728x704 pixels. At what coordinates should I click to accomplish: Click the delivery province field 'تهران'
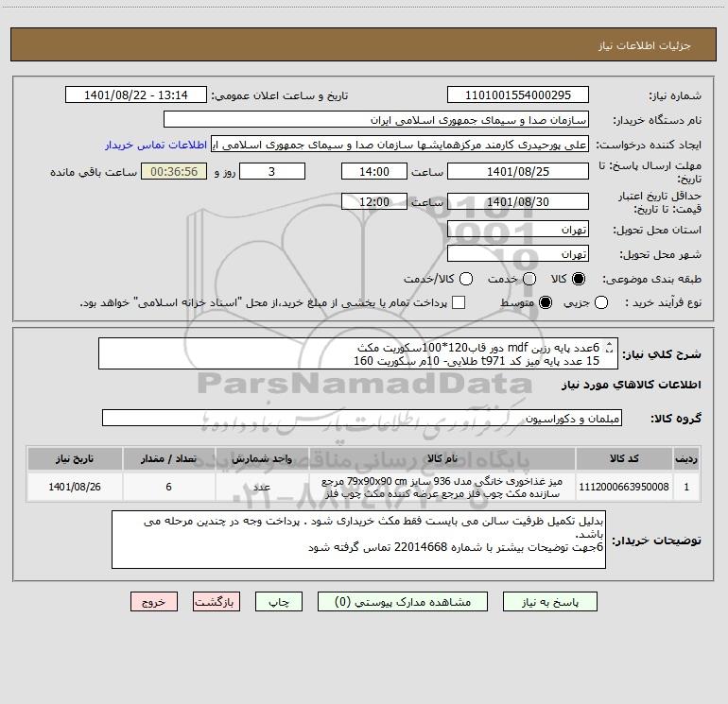(518, 230)
